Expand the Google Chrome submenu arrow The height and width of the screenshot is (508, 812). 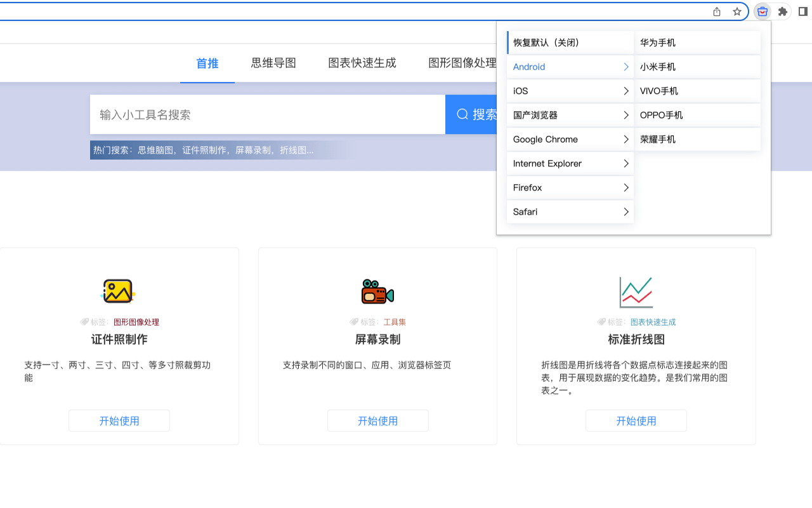point(625,139)
